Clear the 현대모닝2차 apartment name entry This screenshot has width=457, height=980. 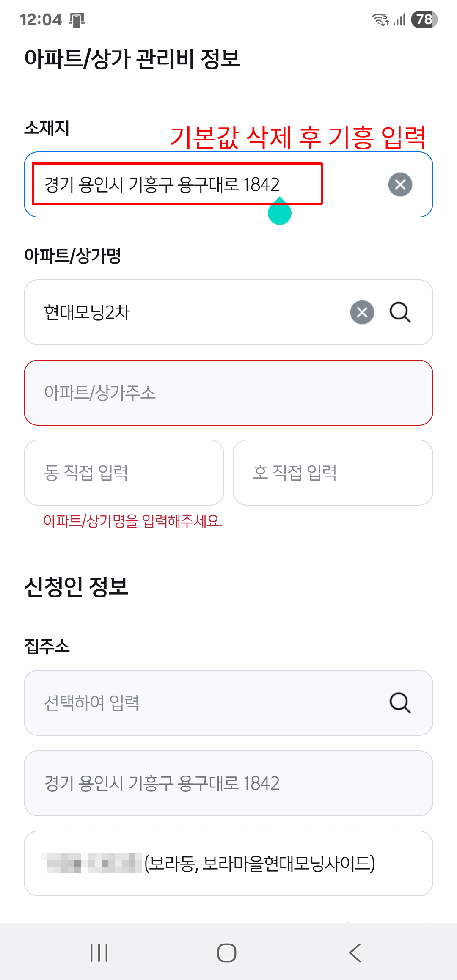tap(362, 312)
